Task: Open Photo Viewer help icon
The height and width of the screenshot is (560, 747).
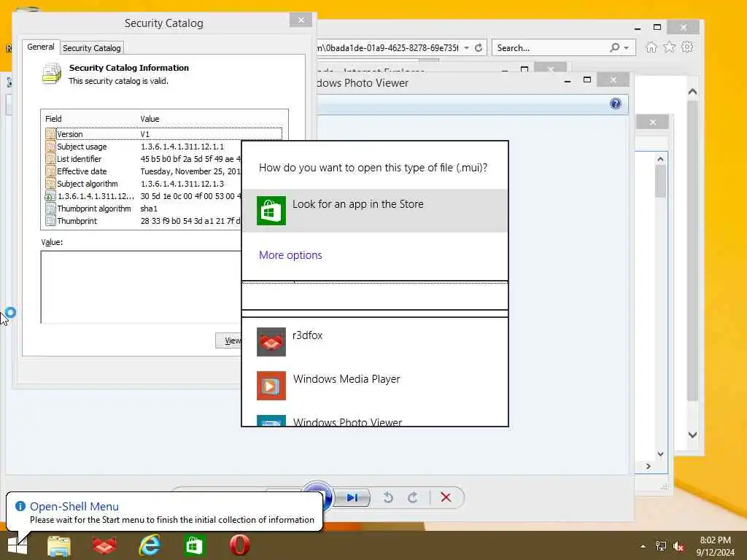Action: 615,104
